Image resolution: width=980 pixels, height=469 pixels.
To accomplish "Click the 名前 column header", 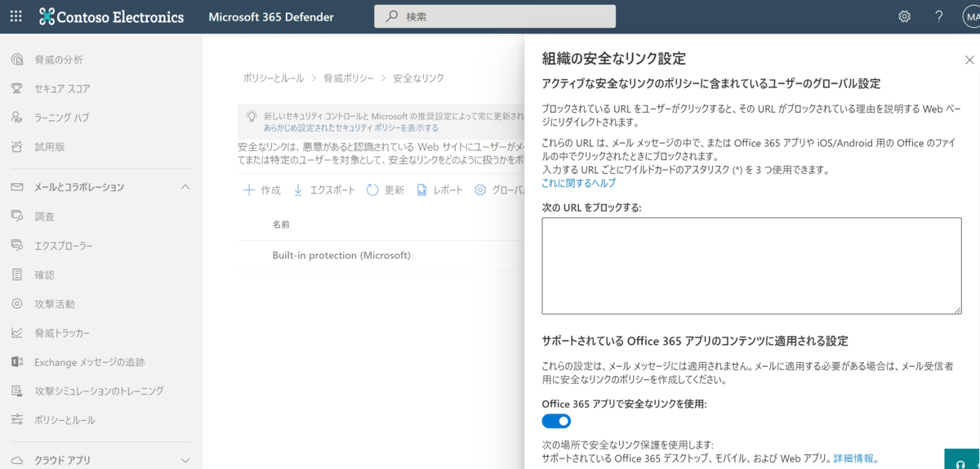I will (x=281, y=224).
